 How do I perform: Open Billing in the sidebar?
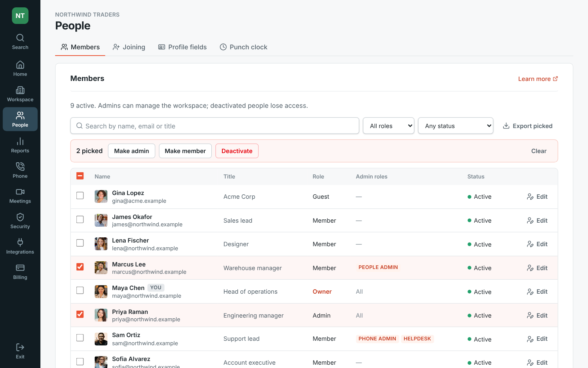coord(20,272)
